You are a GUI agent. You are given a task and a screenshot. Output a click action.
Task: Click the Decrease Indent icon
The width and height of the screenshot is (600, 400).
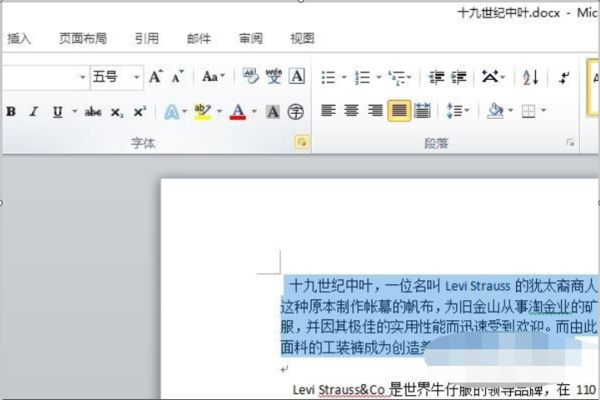[x=436, y=77]
